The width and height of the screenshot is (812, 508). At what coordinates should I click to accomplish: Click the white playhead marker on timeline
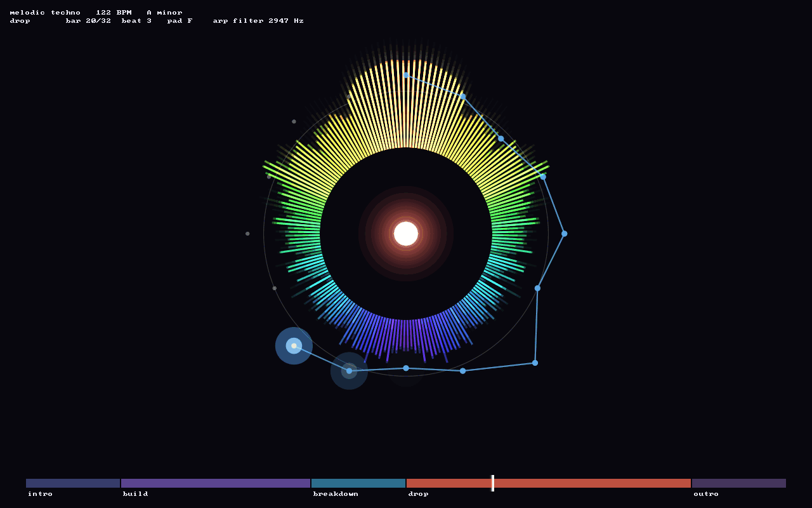492,483
